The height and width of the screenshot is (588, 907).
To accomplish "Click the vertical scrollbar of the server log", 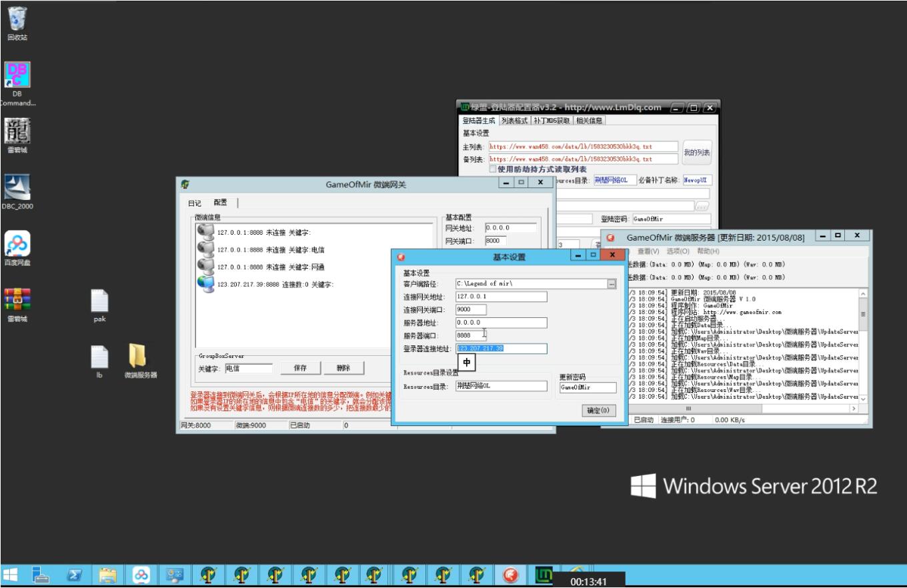I will click(863, 345).
